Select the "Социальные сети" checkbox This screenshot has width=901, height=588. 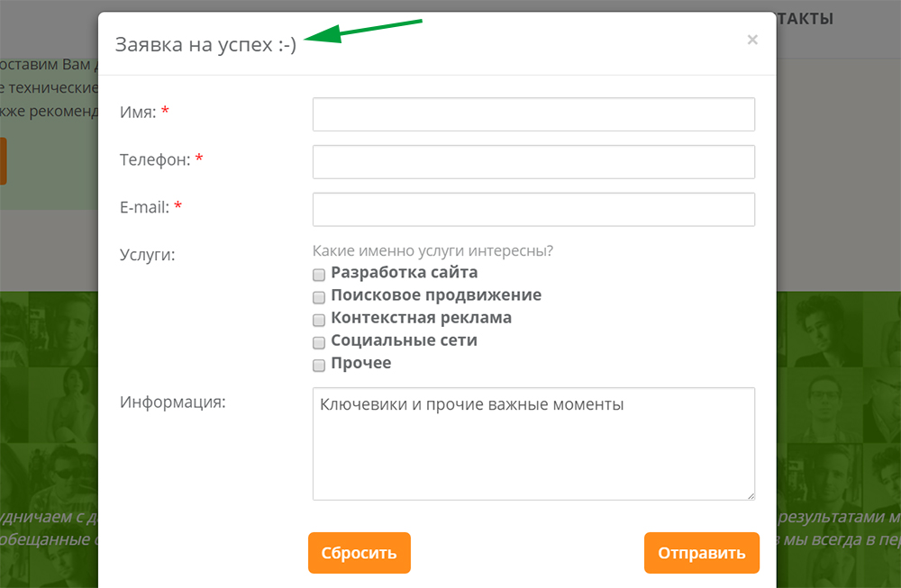(x=318, y=341)
